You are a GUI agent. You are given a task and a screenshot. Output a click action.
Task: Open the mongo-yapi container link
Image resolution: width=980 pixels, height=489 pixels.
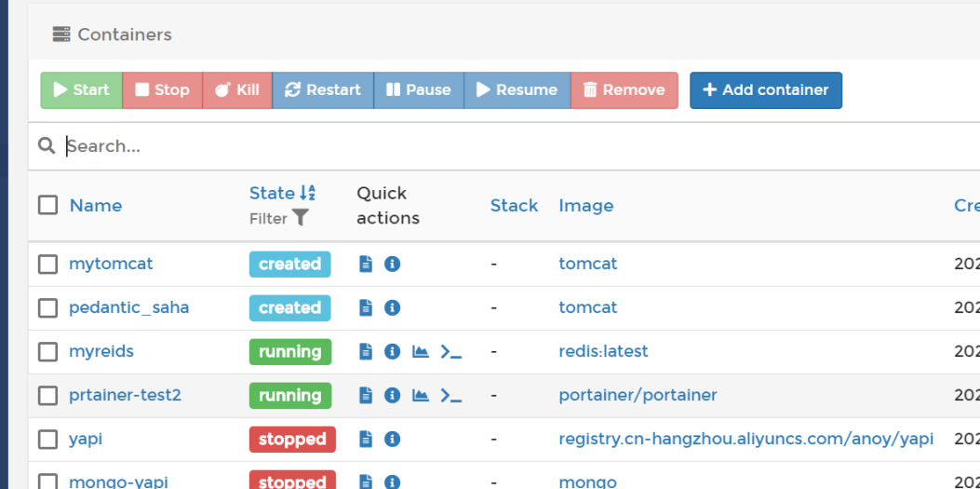[x=119, y=482]
